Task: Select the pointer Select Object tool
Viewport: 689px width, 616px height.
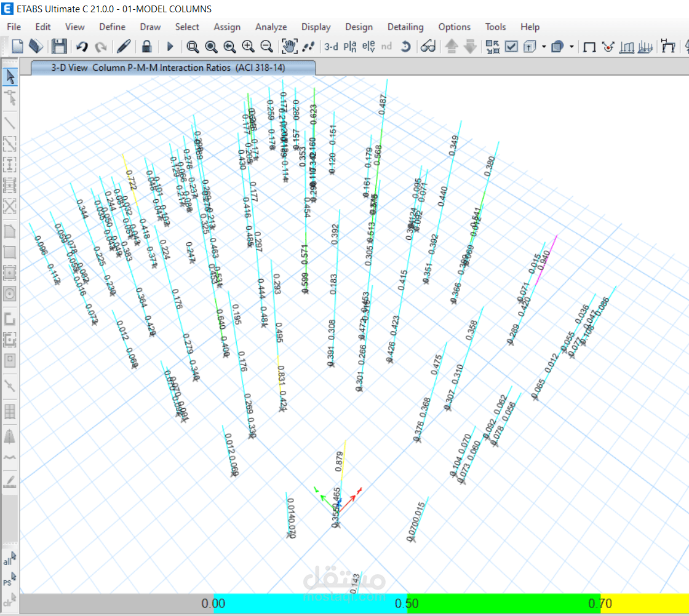Action: [10, 77]
